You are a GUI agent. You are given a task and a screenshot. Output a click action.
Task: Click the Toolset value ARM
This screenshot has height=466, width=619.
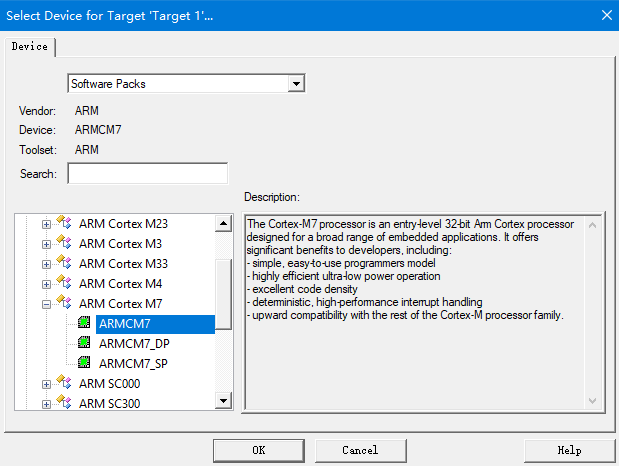(x=86, y=150)
